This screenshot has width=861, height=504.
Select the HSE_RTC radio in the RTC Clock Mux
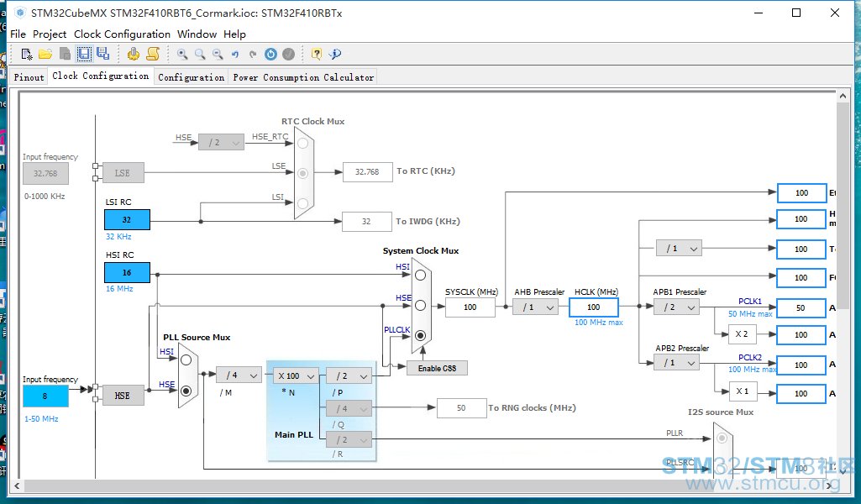[x=302, y=144]
